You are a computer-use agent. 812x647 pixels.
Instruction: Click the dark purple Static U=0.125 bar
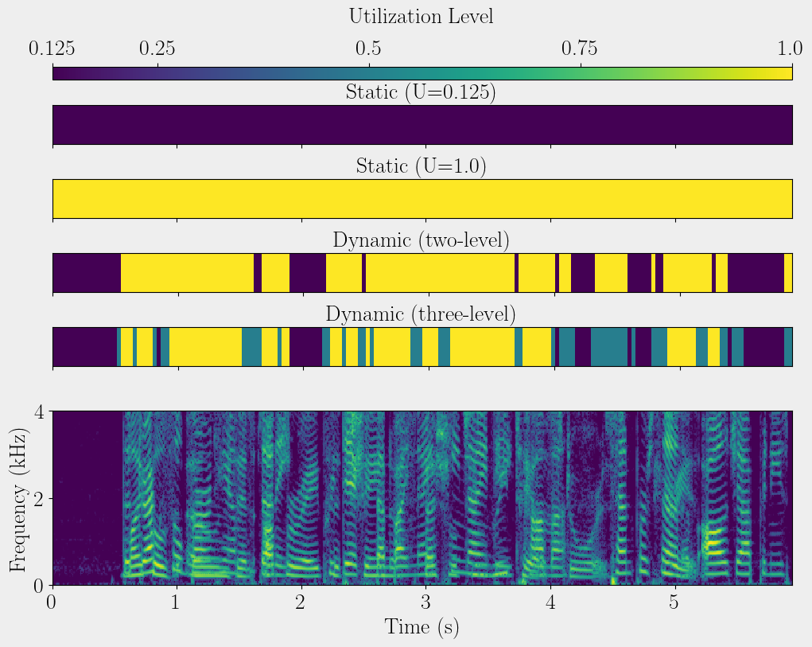[x=422, y=125]
